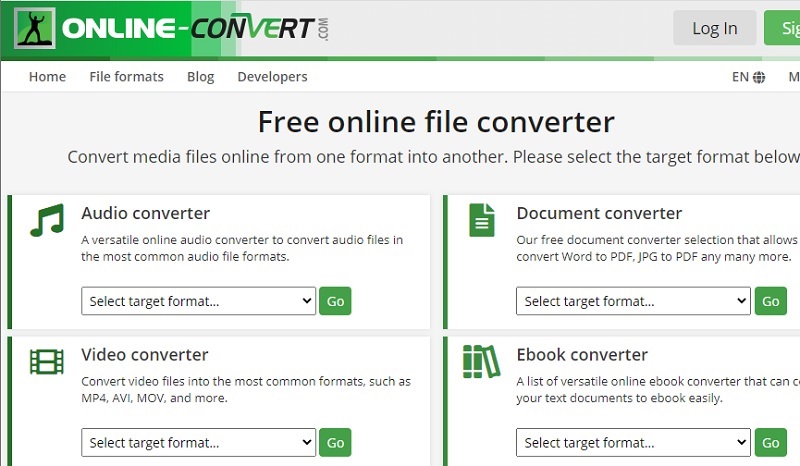Click the Document converter page icon
800x466 pixels.
pyautogui.click(x=482, y=220)
